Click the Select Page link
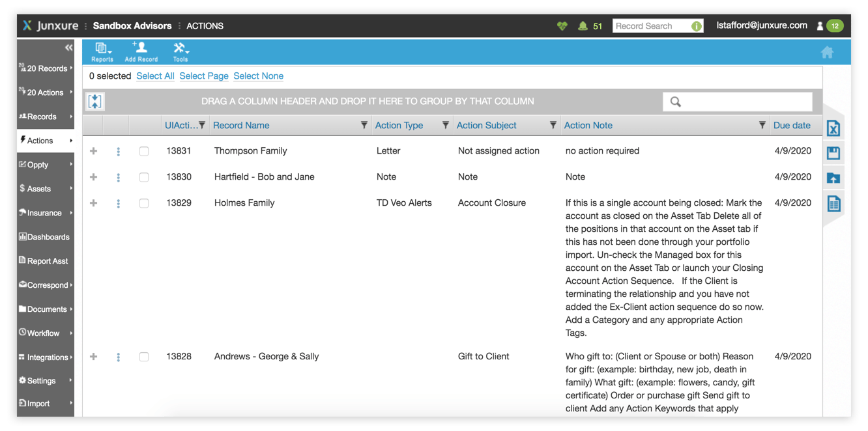 coord(204,76)
